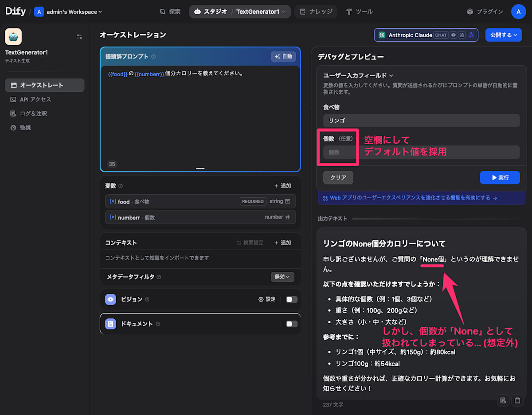Click help icon next to メタデータフィルタ
532x415 pixels.
pos(159,277)
